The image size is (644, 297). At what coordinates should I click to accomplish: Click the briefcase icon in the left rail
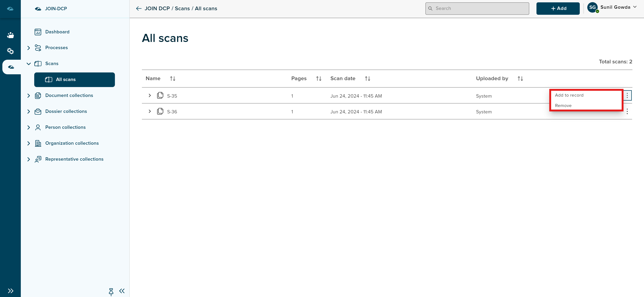pos(11,35)
